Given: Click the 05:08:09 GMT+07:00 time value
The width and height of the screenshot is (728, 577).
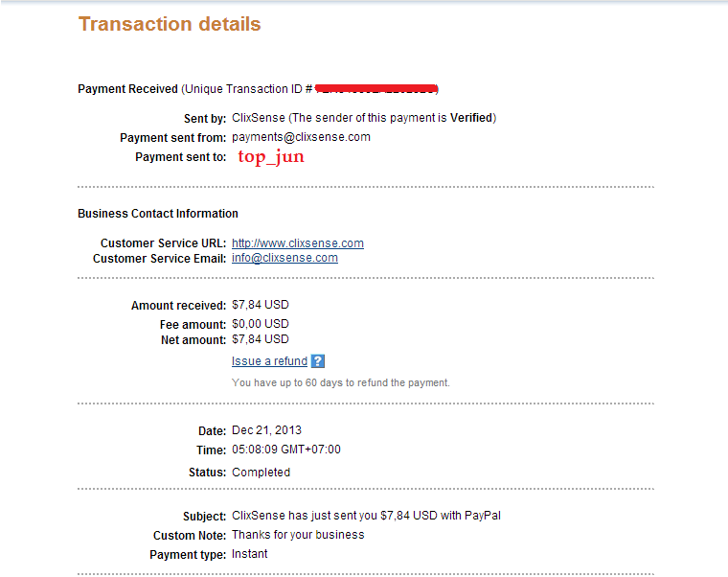Looking at the screenshot, I should pos(286,450).
